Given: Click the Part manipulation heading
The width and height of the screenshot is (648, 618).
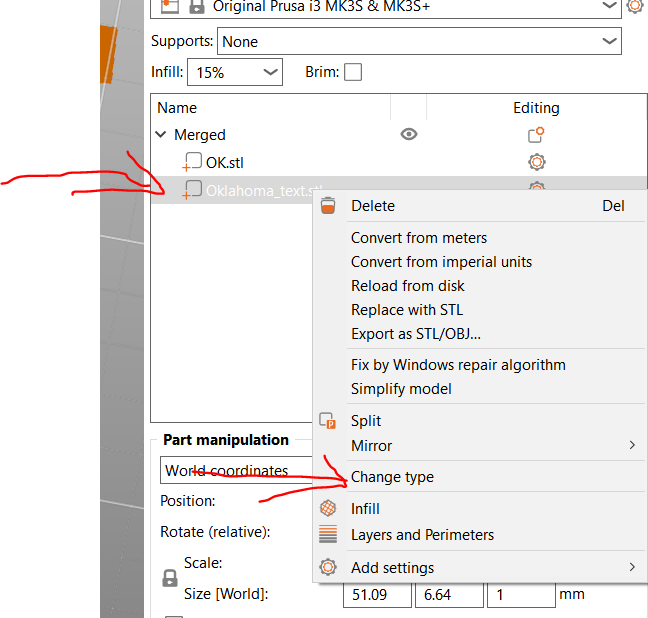Looking at the screenshot, I should pyautogui.click(x=226, y=439).
